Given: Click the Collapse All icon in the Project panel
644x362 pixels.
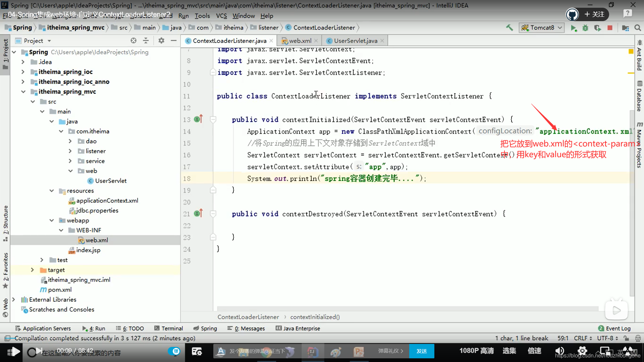Looking at the screenshot, I should point(146,41).
